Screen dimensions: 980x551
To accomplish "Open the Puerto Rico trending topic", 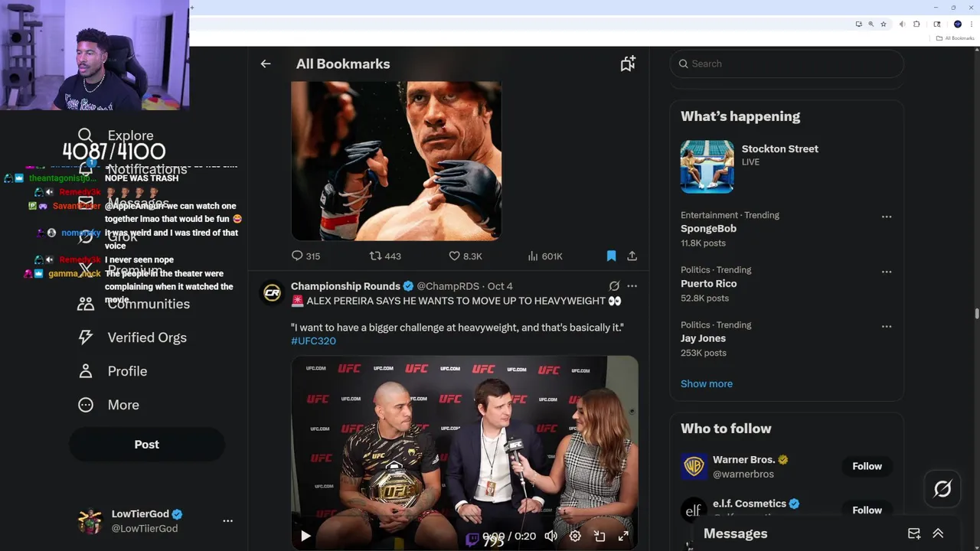I will click(708, 284).
